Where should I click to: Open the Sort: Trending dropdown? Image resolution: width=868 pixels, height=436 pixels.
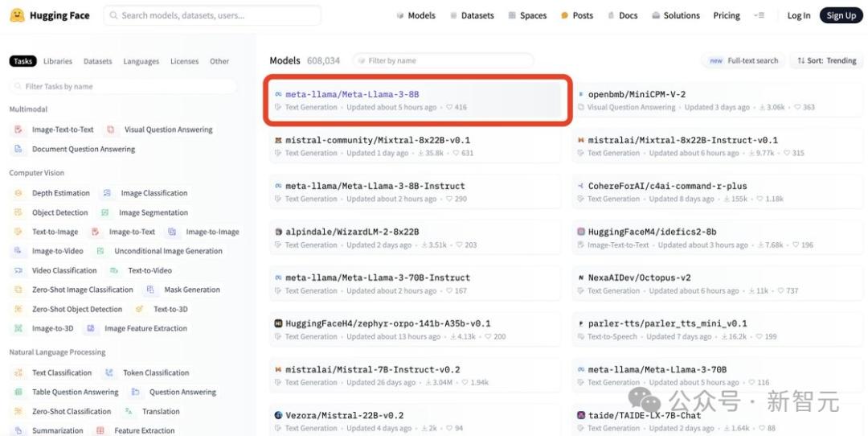point(826,61)
